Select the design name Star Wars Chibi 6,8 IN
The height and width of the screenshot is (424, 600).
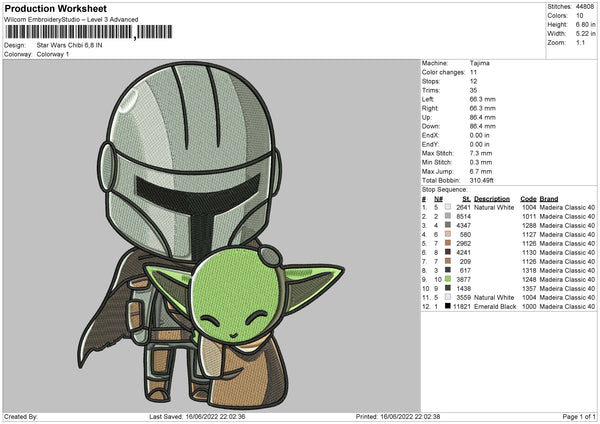click(x=69, y=45)
